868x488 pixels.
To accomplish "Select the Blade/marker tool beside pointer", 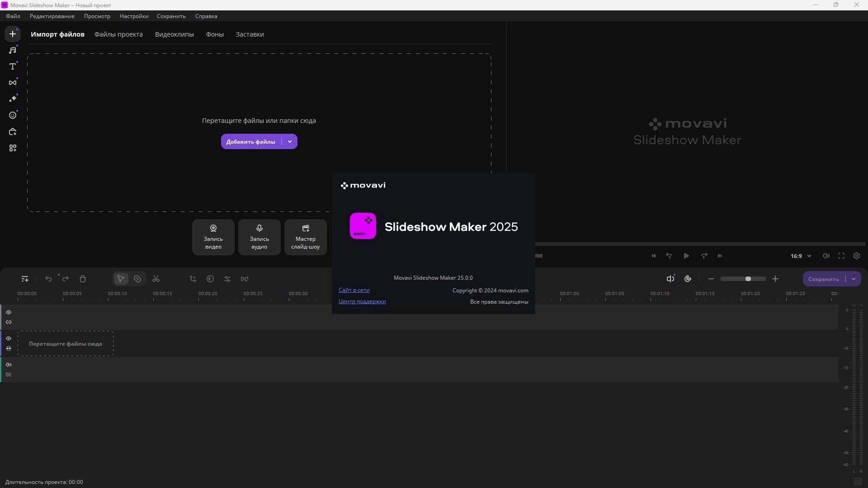I will coord(137,279).
